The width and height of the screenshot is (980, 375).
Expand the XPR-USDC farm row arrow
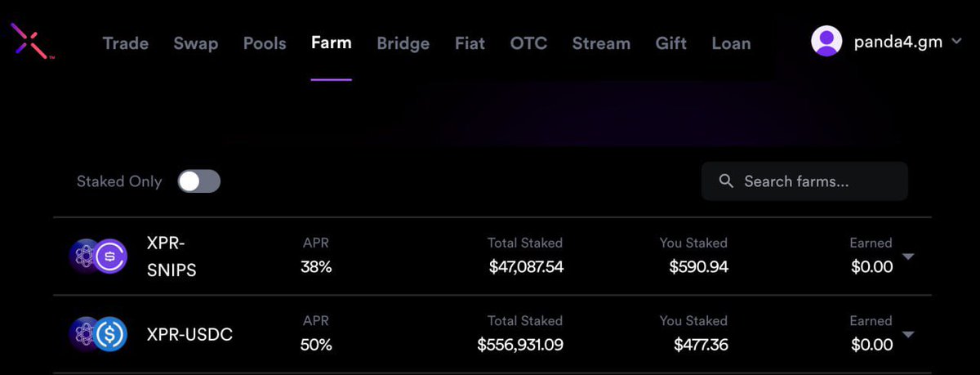pyautogui.click(x=907, y=334)
